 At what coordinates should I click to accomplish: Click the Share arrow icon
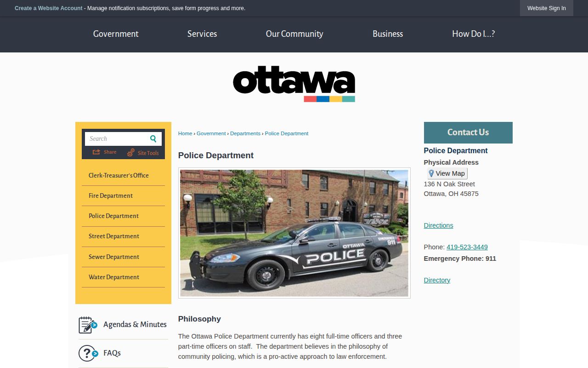click(x=96, y=152)
